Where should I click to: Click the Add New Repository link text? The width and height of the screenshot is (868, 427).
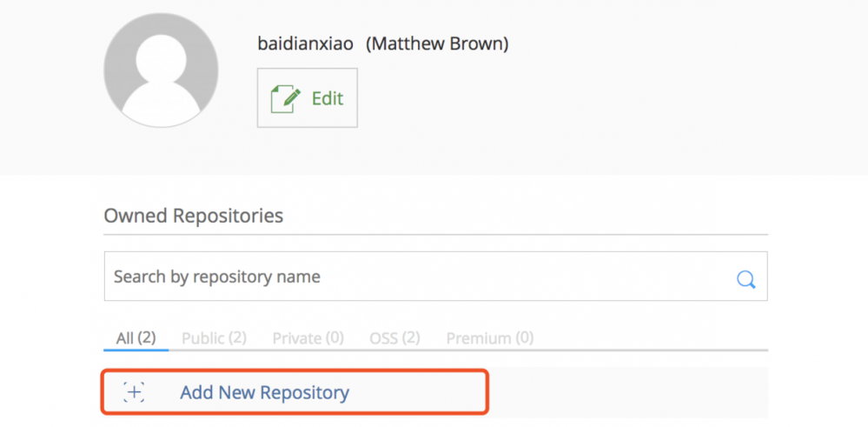[x=264, y=392]
